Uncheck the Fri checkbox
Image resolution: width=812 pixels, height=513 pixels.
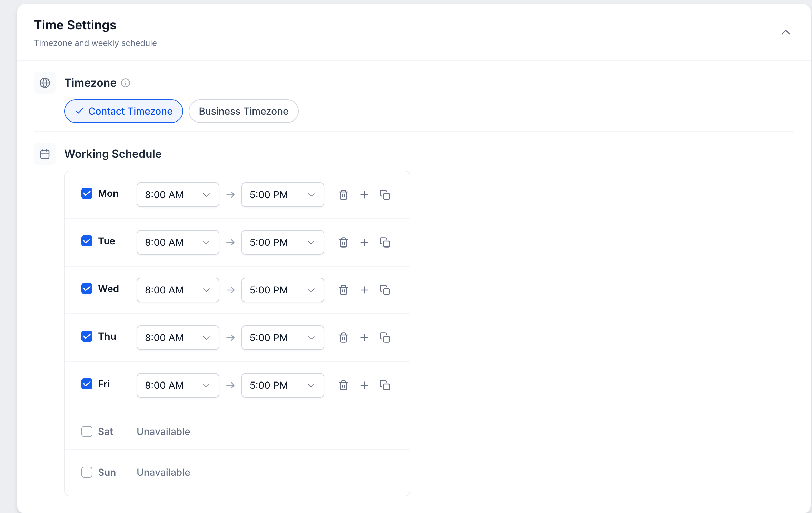point(87,384)
